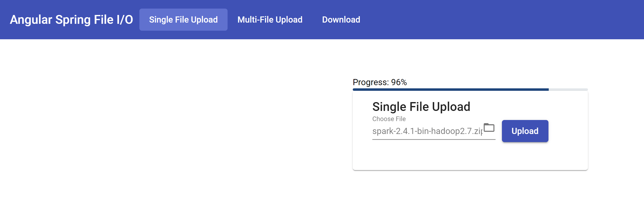Click the Upload button
The width and height of the screenshot is (644, 213).
pos(525,131)
